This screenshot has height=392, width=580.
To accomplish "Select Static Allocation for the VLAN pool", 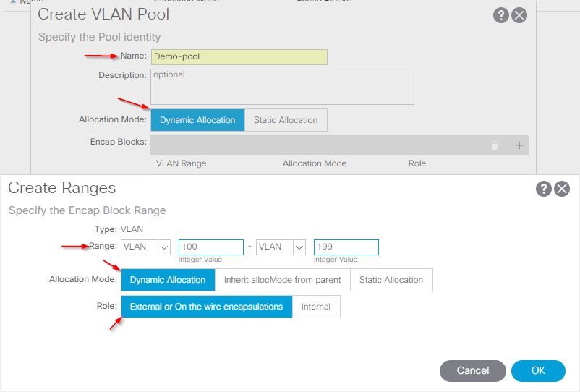I will point(286,120).
